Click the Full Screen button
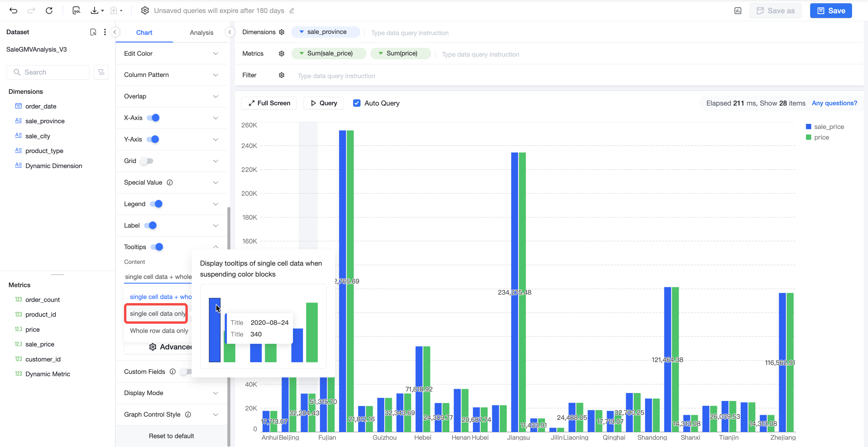The height and width of the screenshot is (447, 868). coord(269,103)
